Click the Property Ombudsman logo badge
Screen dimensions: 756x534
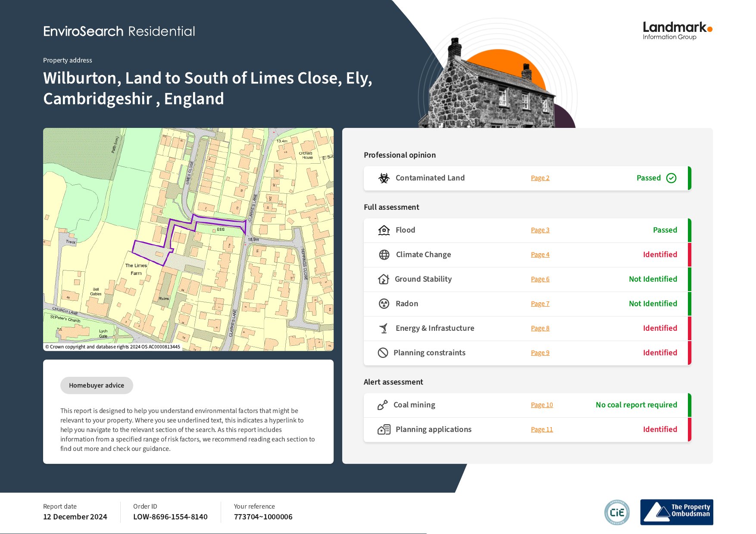676,512
